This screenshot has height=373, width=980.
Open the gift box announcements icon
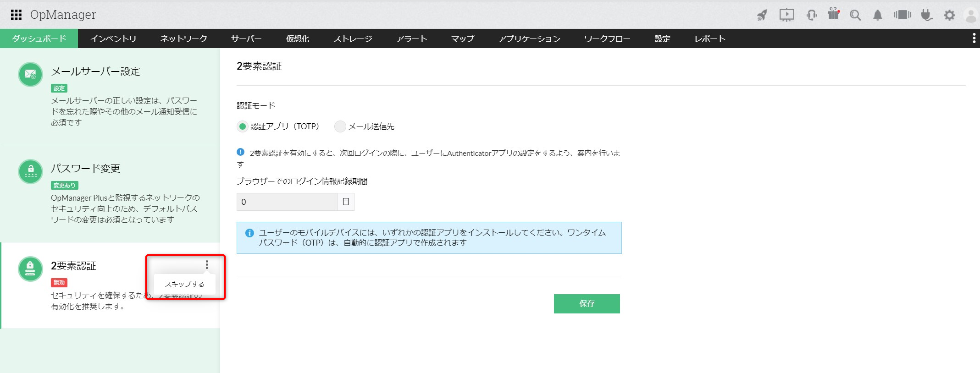834,14
